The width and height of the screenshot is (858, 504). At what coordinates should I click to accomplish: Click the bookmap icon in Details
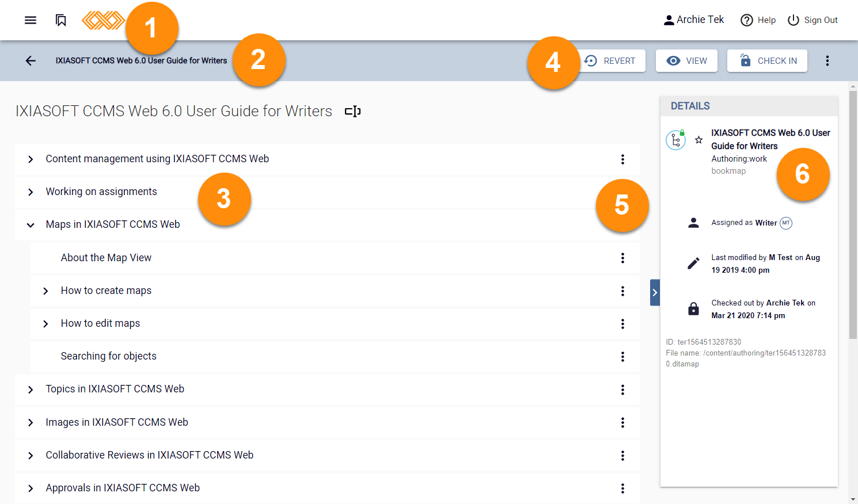pos(675,140)
